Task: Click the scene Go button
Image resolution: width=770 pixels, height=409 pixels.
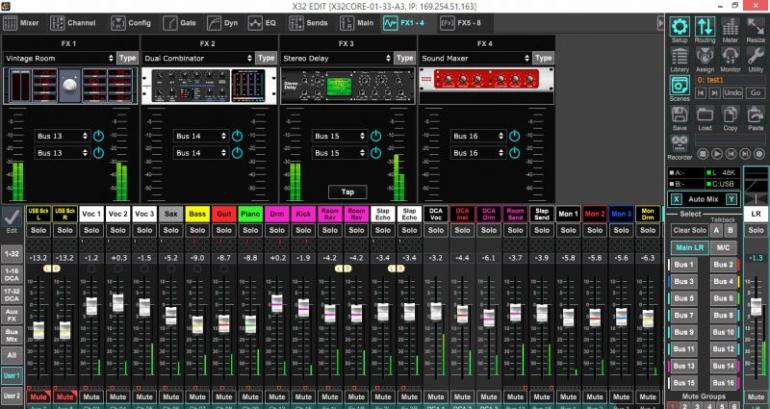Action: pos(755,92)
